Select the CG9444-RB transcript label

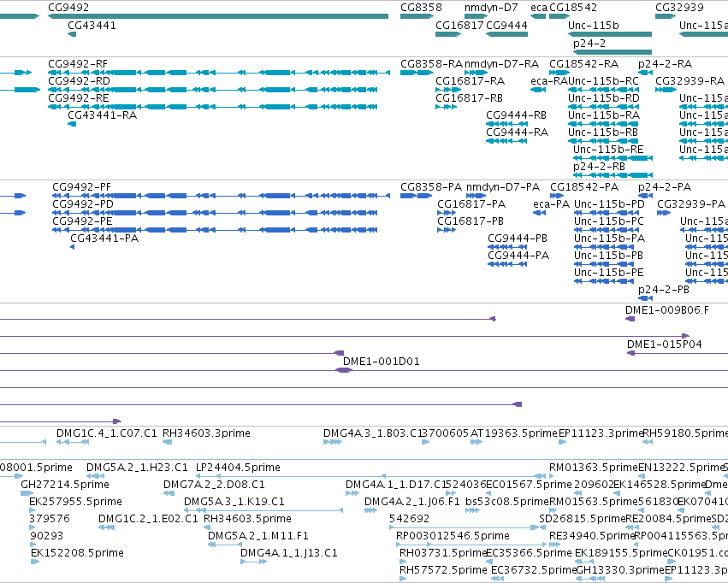pyautogui.click(x=517, y=115)
